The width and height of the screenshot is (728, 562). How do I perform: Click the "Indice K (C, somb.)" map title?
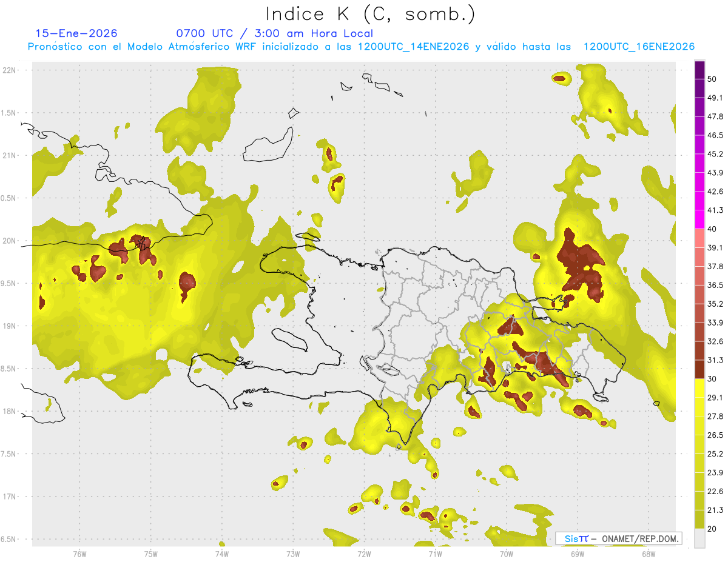tap(370, 14)
